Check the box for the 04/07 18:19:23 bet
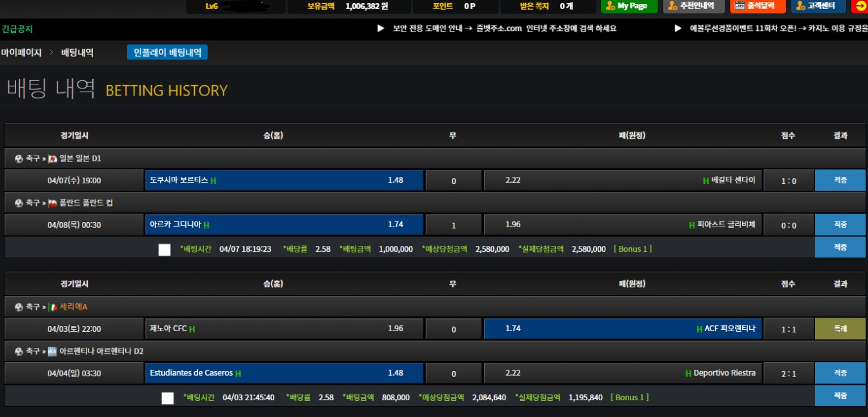The width and height of the screenshot is (868, 417). (x=165, y=250)
